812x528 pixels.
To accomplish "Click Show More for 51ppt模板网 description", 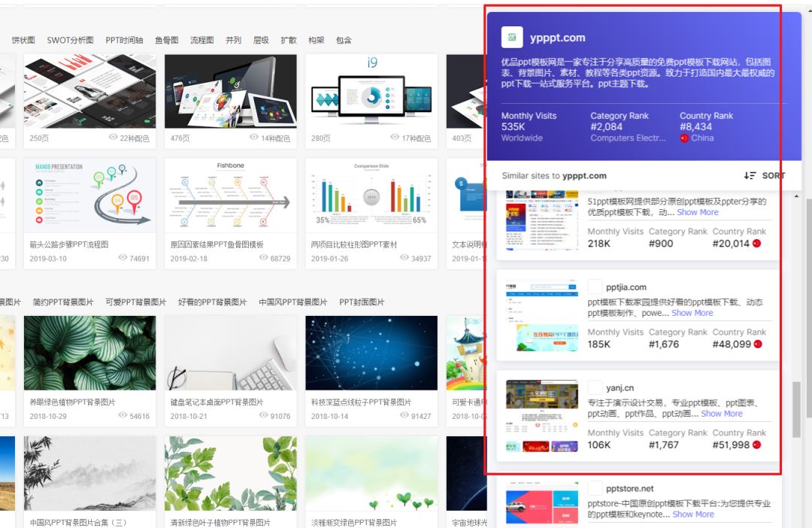I will point(698,212).
